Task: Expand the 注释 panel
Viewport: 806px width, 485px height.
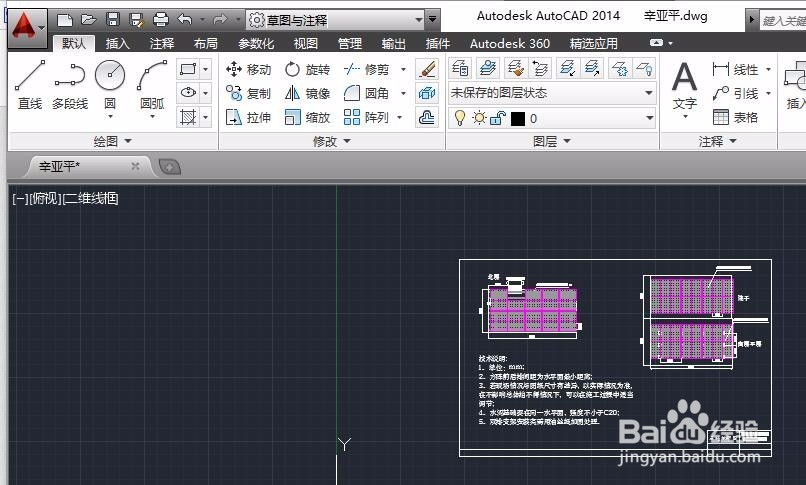Action: click(x=718, y=141)
